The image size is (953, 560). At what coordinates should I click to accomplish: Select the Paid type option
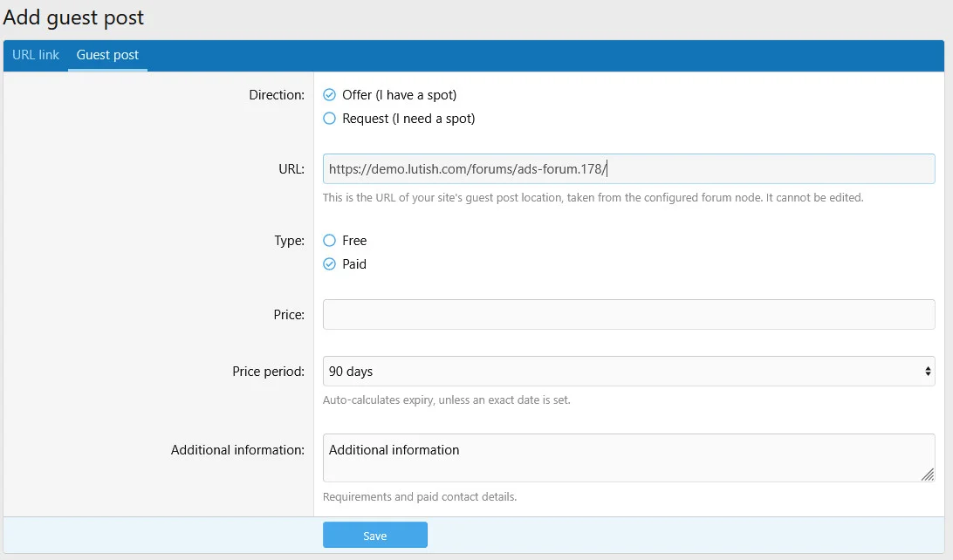(329, 264)
